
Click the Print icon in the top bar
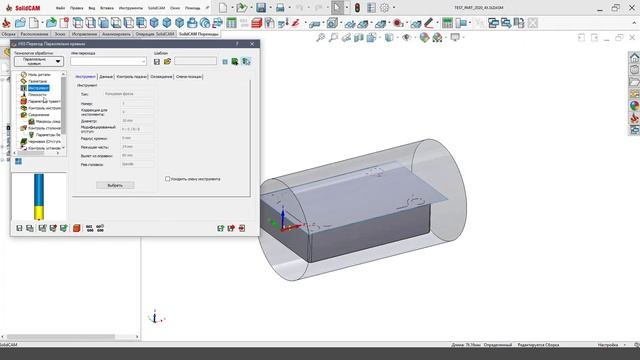coord(280,7)
